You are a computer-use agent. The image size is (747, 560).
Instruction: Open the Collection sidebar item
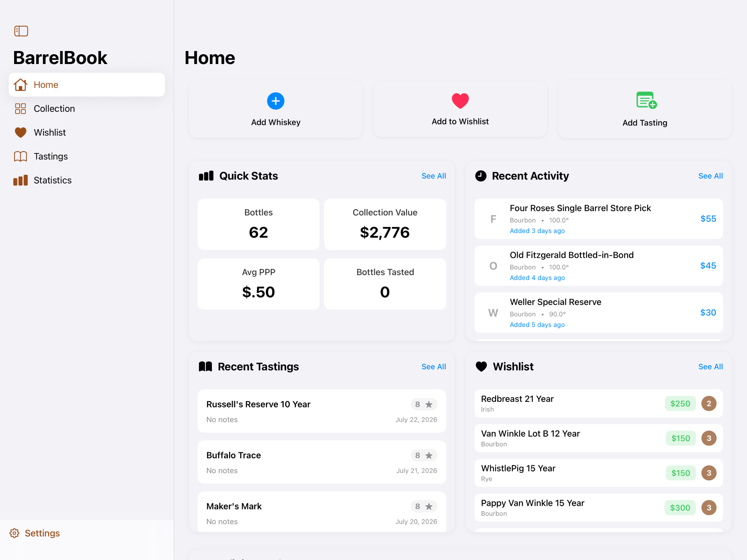coord(87,109)
